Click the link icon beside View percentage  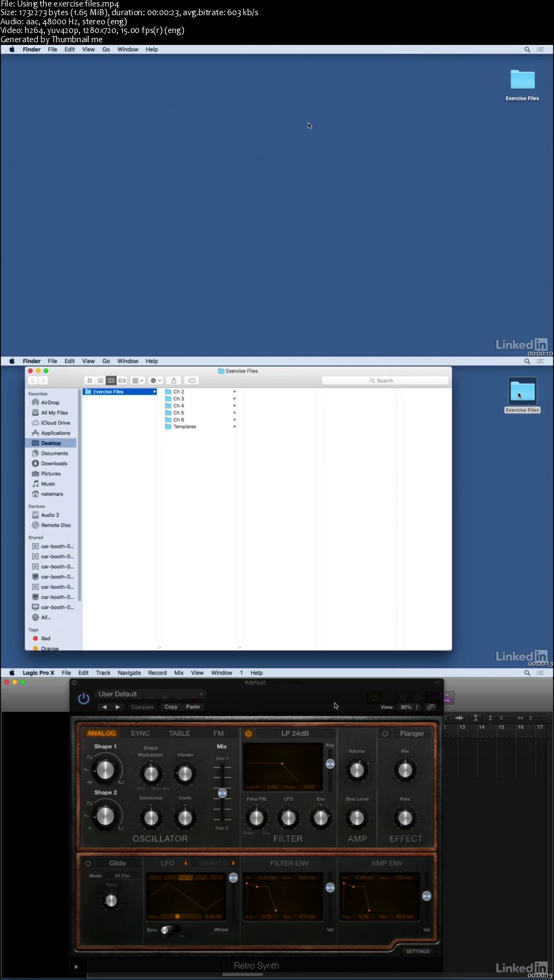pos(431,707)
